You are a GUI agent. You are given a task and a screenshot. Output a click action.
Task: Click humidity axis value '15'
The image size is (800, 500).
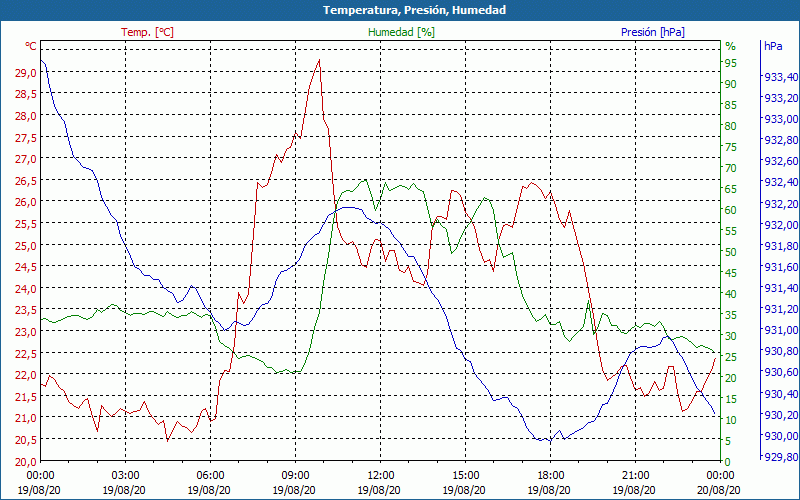pos(731,398)
